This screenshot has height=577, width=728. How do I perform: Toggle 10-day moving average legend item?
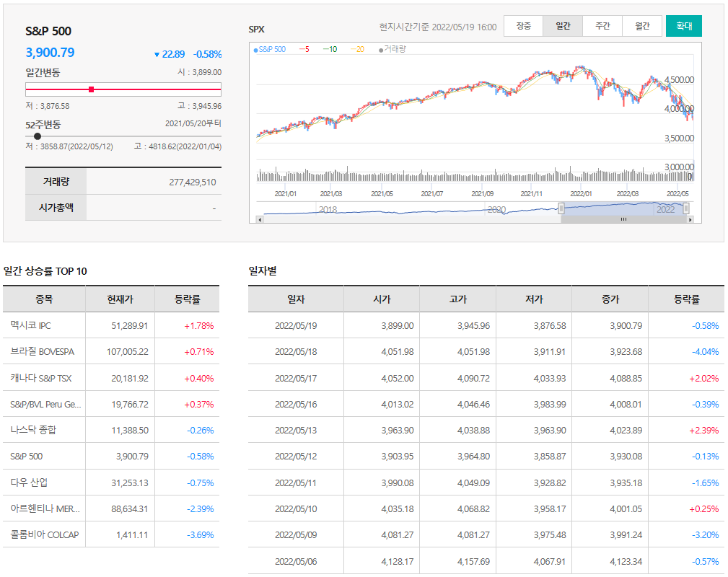click(330, 49)
